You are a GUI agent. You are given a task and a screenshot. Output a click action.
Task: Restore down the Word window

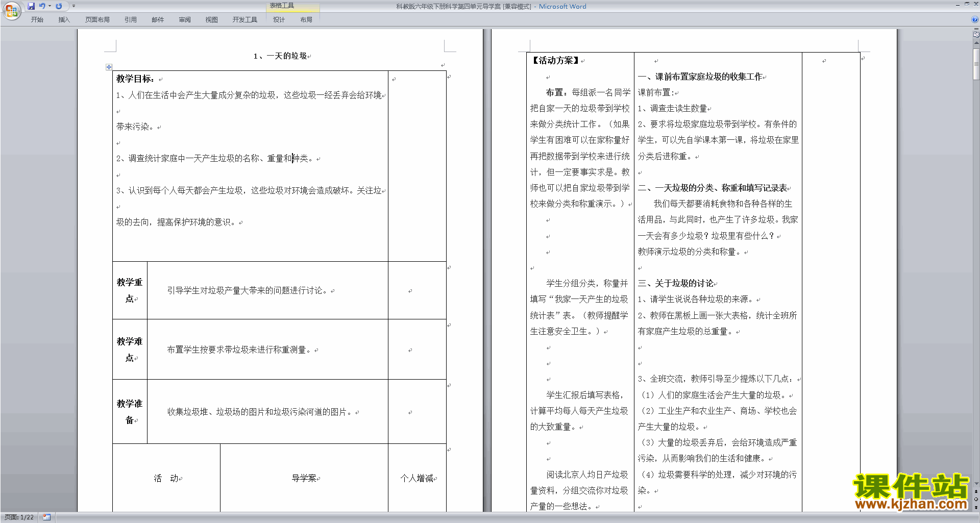point(967,4)
